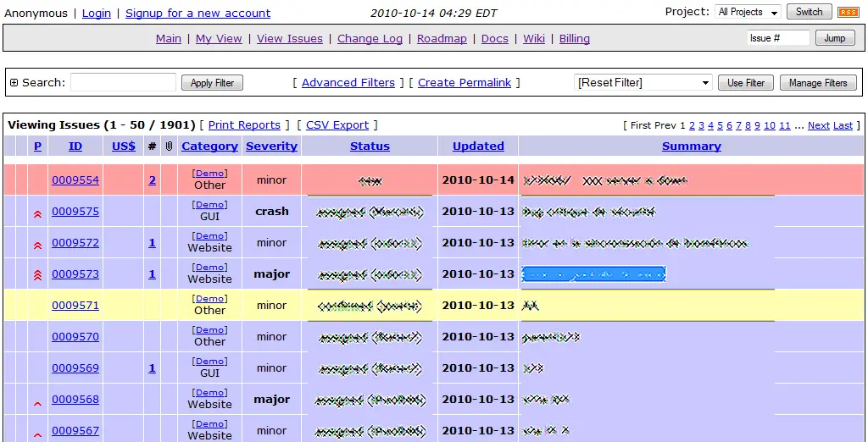
Task: Focus the Search text field
Action: [x=123, y=83]
